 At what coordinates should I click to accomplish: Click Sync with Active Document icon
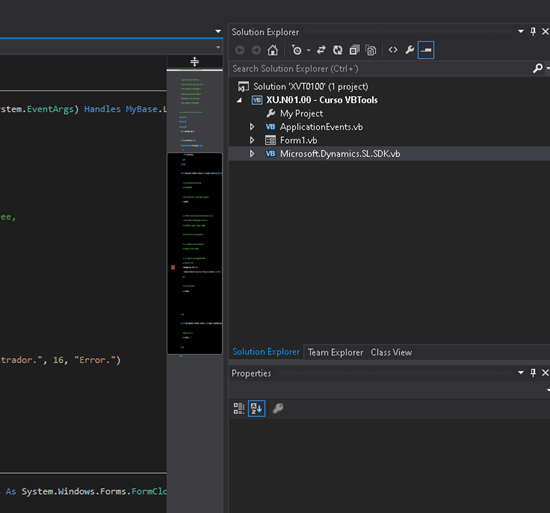321,50
